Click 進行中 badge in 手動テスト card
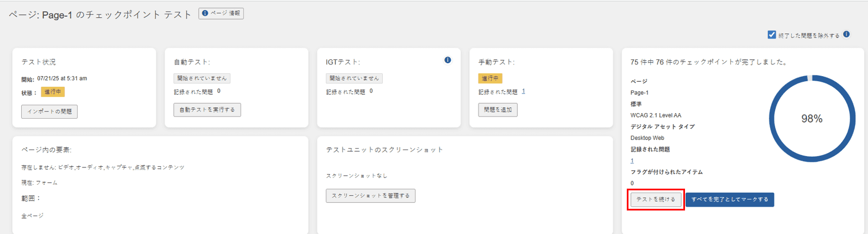The image size is (868, 234). [x=490, y=78]
